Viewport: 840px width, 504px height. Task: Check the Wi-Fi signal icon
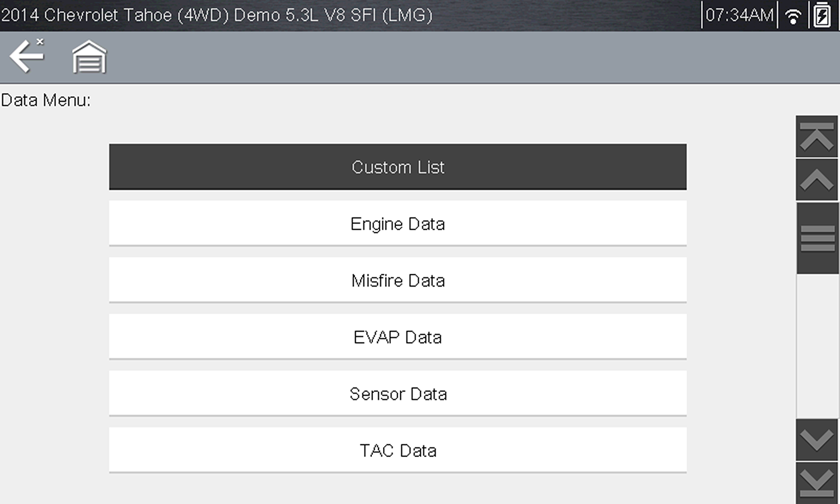pyautogui.click(x=793, y=16)
